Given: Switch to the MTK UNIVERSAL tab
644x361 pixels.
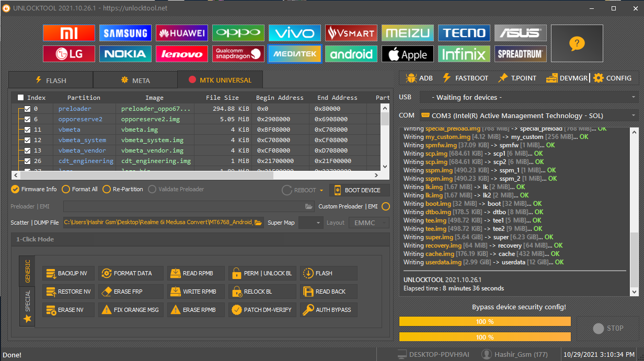Looking at the screenshot, I should (220, 80).
